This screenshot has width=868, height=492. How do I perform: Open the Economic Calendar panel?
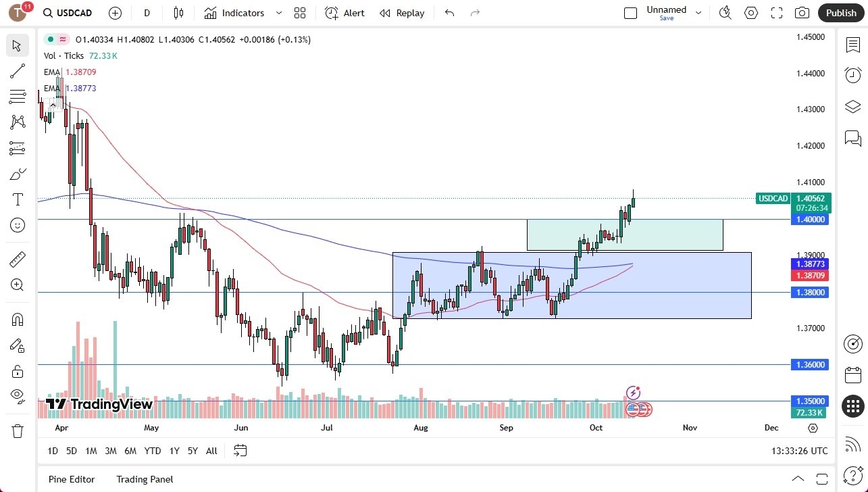(x=852, y=374)
